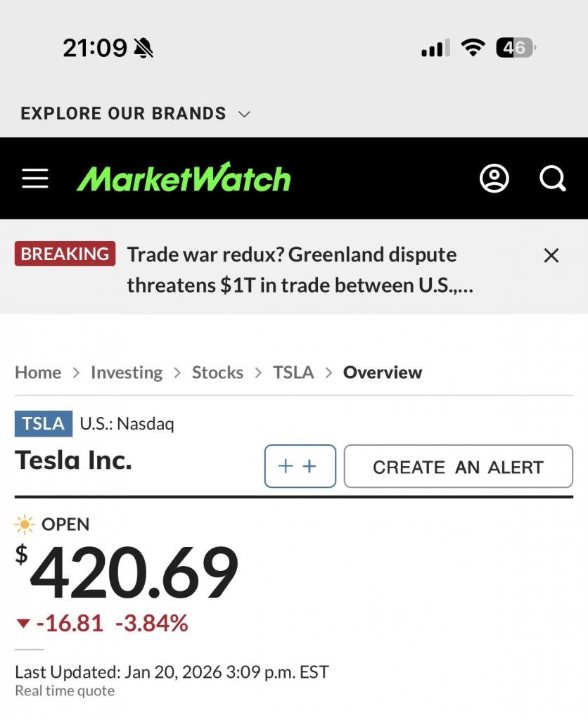Click the MarketWatch logo

pyautogui.click(x=184, y=178)
